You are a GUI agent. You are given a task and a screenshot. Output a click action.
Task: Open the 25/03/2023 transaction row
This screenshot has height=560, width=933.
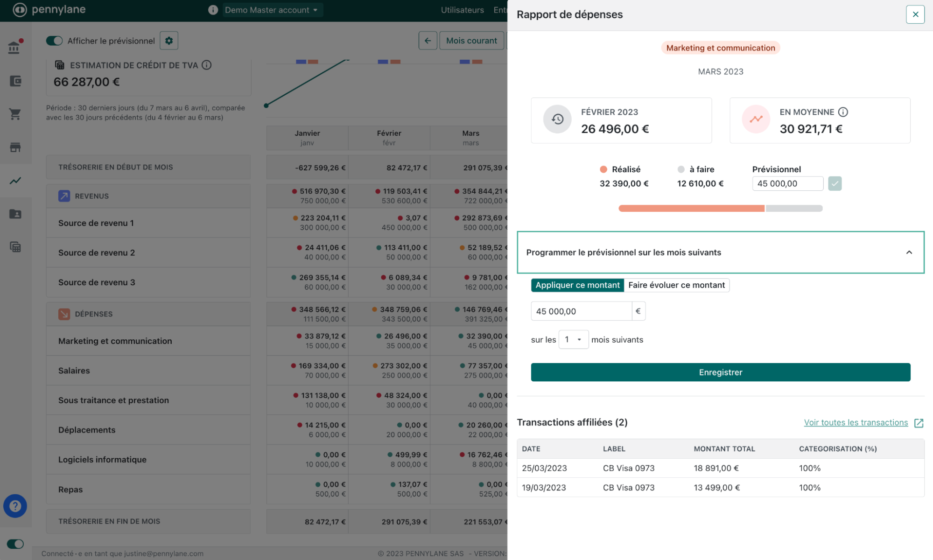[x=720, y=468]
